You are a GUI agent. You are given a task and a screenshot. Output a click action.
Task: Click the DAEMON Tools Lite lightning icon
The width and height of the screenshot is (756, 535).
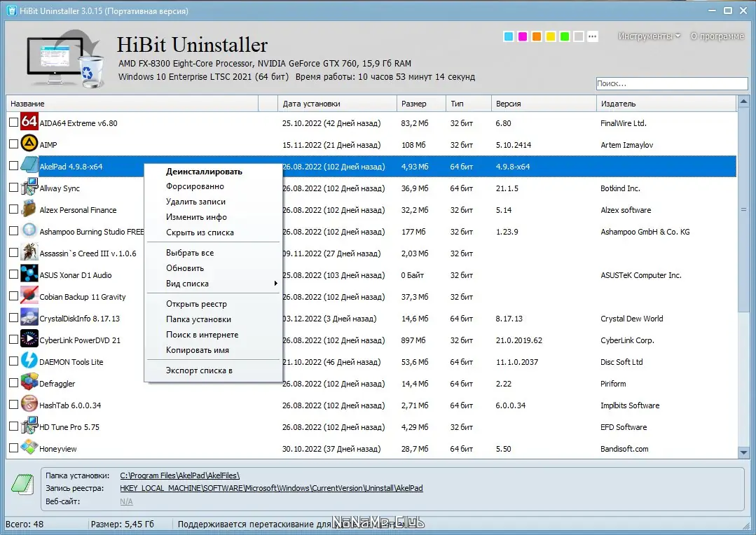29,361
